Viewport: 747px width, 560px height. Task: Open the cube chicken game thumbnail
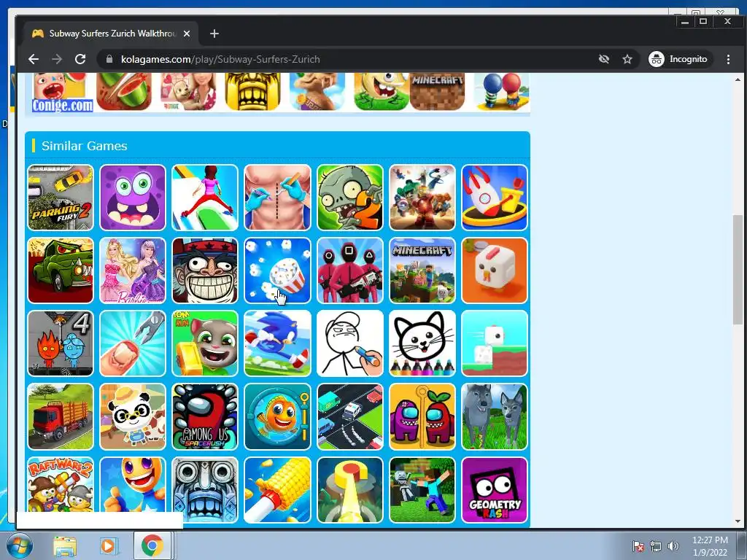pyautogui.click(x=495, y=271)
